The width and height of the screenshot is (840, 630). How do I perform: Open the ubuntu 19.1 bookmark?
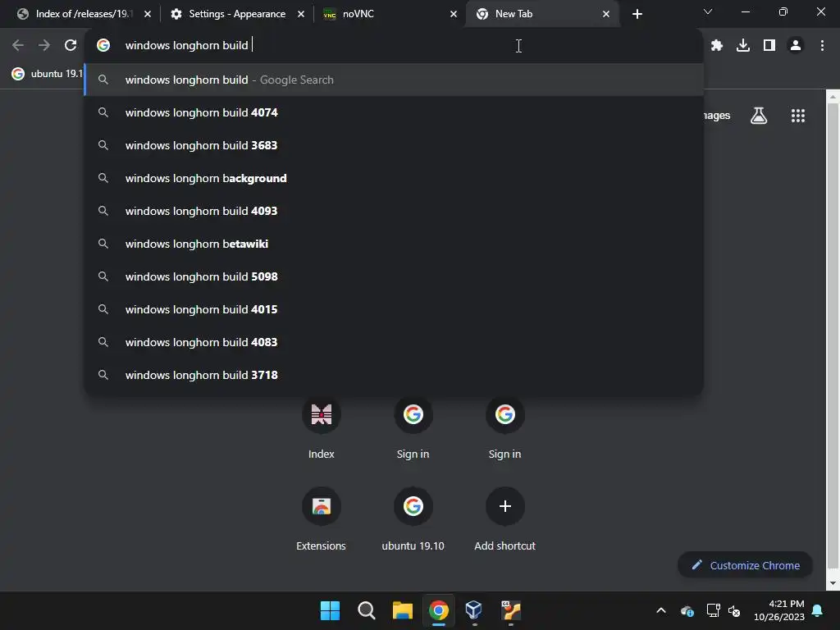[x=47, y=74]
